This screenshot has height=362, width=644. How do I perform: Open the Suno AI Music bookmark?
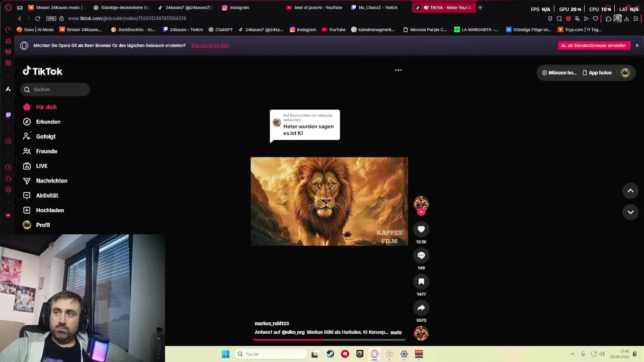pos(35,30)
